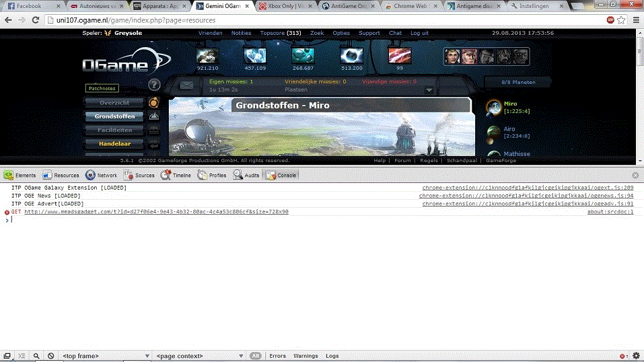
Task: Open the Vrienden menu
Action: tap(210, 33)
